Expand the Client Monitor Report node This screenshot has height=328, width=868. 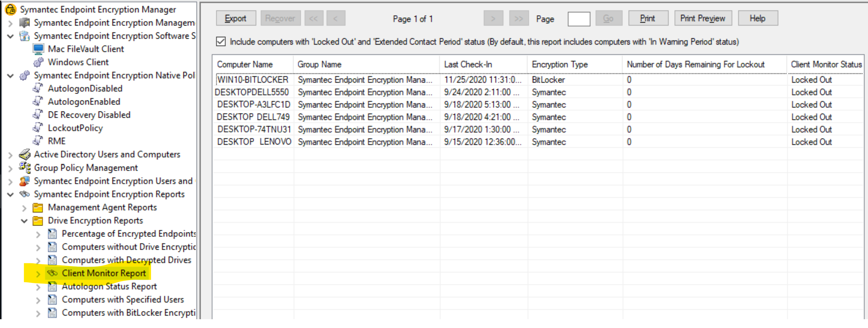pos(38,274)
